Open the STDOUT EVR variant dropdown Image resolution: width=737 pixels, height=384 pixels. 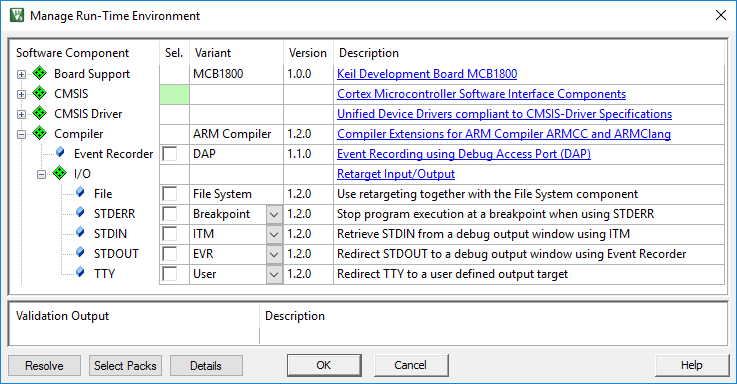[274, 254]
